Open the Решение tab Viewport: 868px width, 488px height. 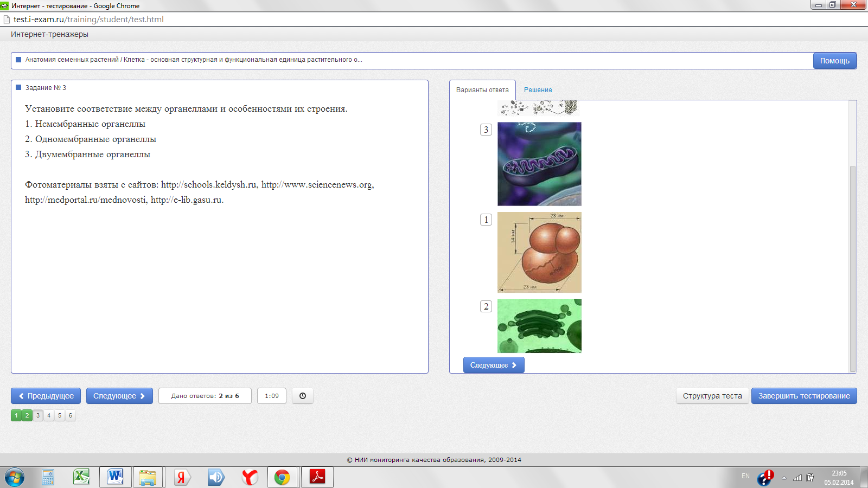tap(538, 90)
